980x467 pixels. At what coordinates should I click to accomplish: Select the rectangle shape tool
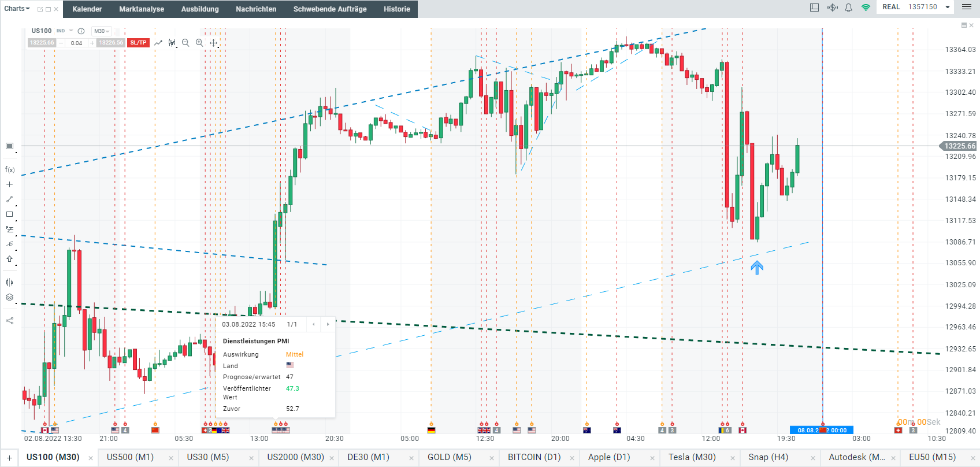[x=9, y=214]
